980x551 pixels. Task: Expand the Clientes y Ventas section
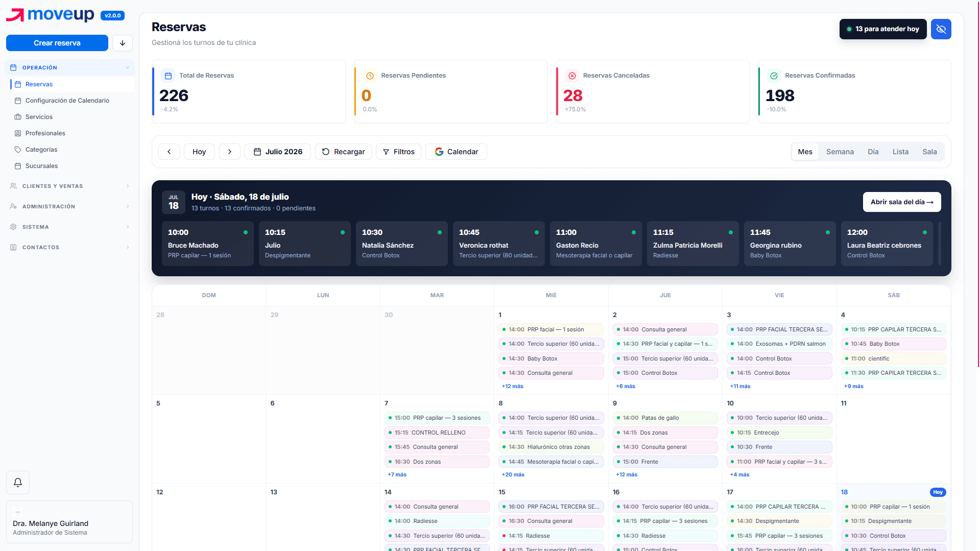point(69,186)
